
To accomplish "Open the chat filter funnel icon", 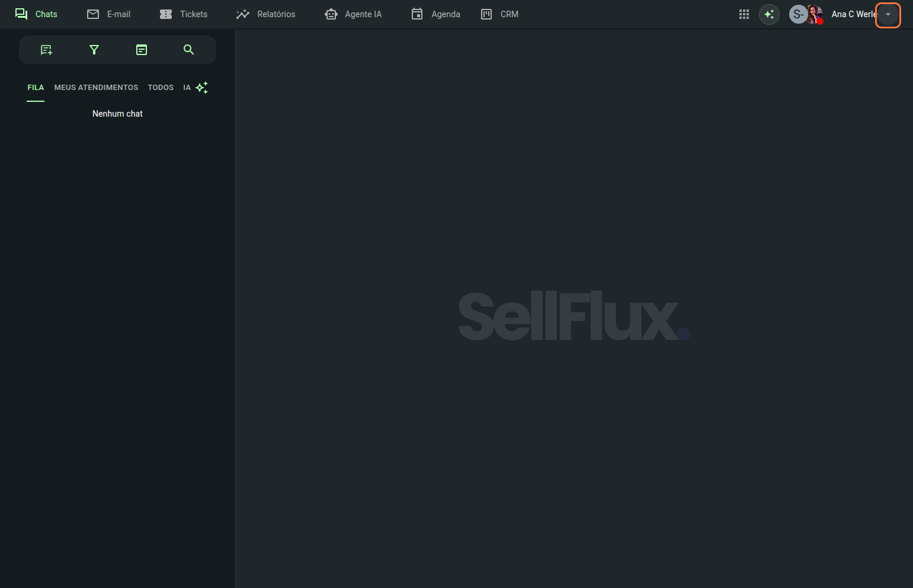I will [x=94, y=50].
